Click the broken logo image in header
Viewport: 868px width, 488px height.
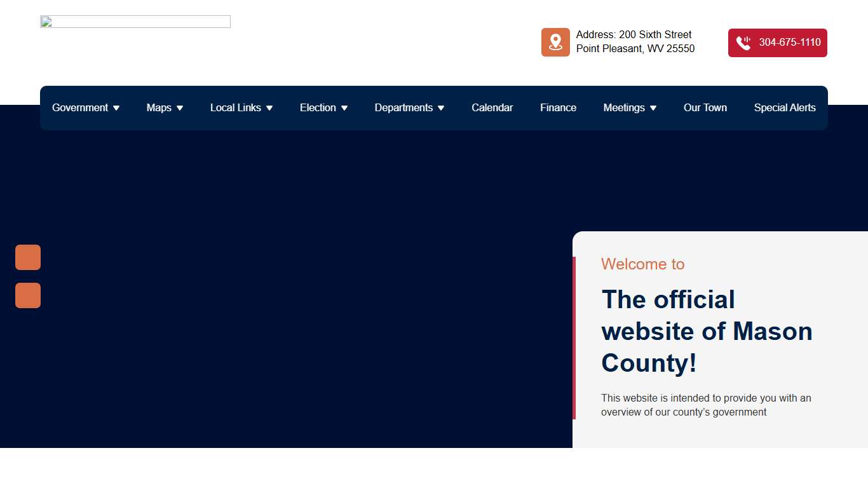tap(135, 22)
